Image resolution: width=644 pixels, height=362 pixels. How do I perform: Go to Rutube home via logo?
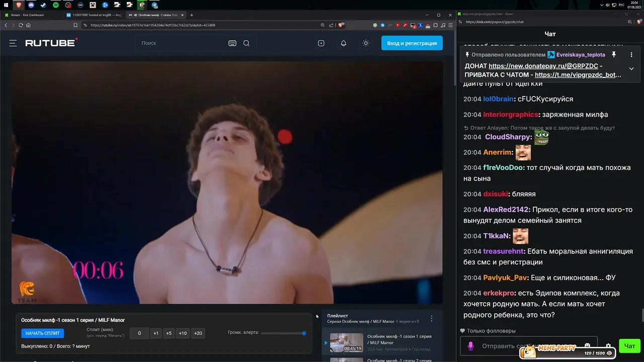point(51,43)
